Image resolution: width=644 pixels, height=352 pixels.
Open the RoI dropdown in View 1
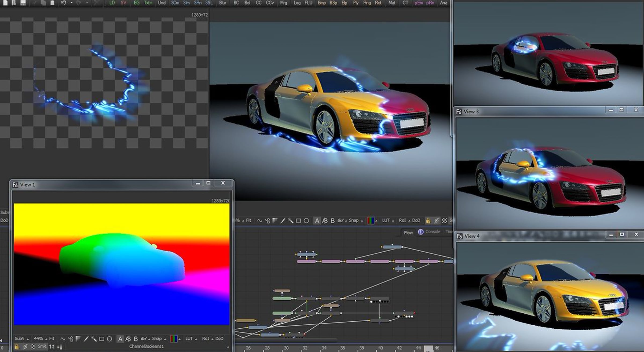click(x=208, y=339)
